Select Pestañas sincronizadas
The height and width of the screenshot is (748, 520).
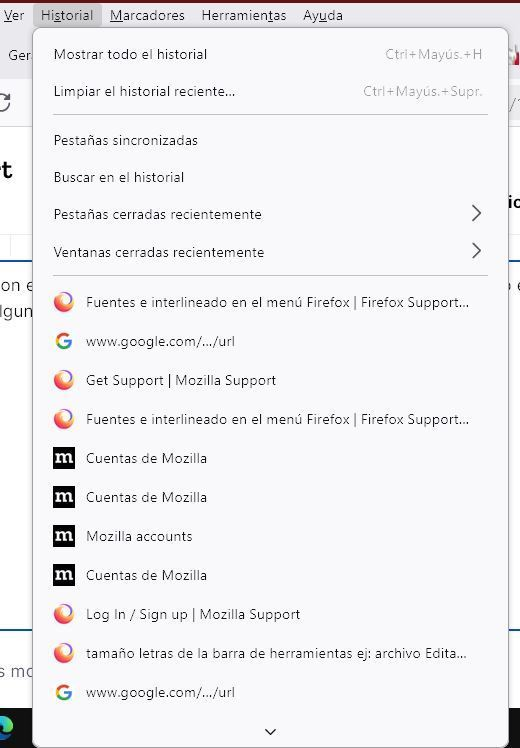click(270, 140)
